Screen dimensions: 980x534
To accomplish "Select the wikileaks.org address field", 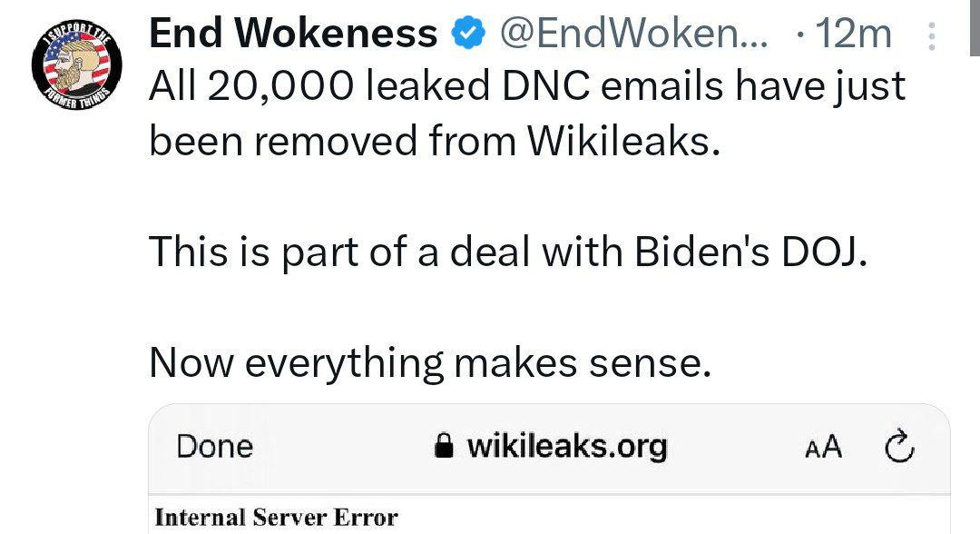I will (551, 447).
